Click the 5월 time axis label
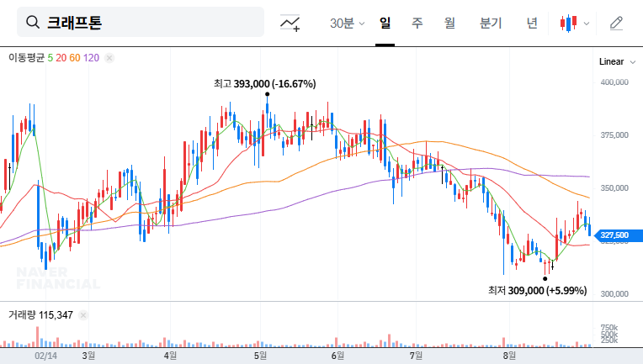The image size is (643, 364). point(260,356)
